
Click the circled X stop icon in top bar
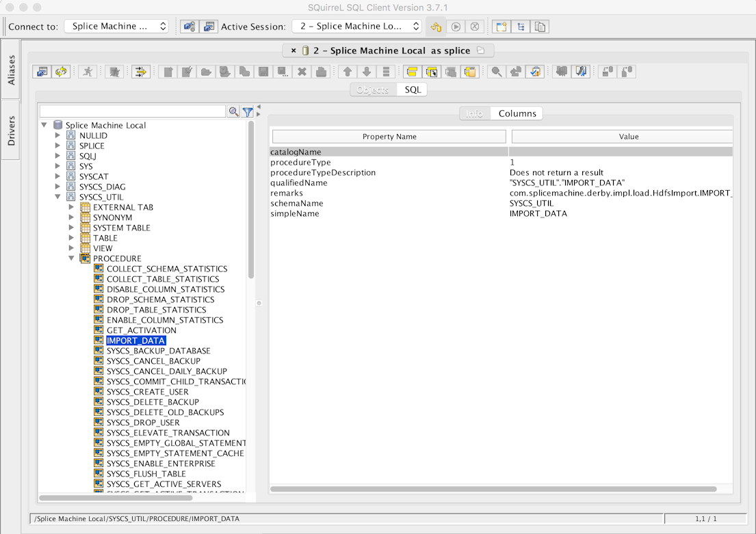tap(475, 27)
